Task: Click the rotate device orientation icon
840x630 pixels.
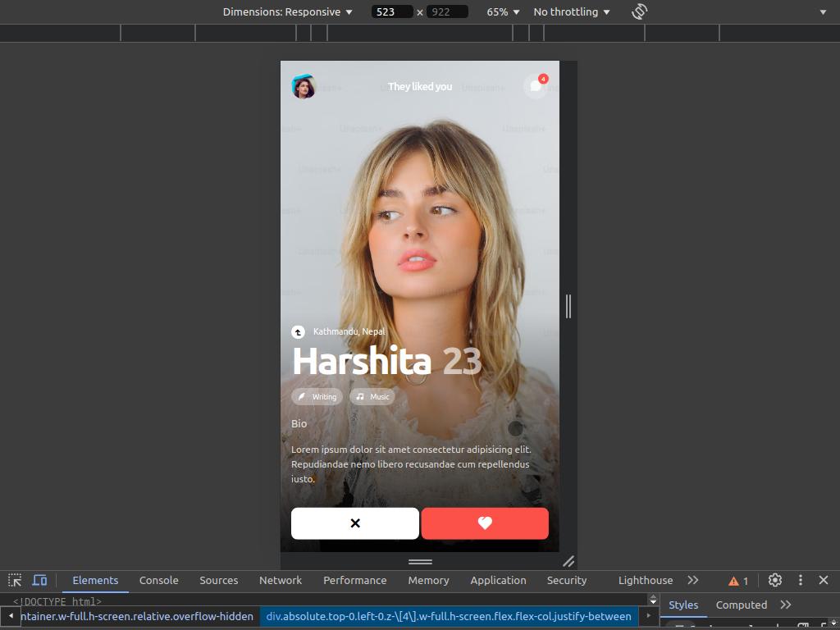Action: pyautogui.click(x=639, y=11)
